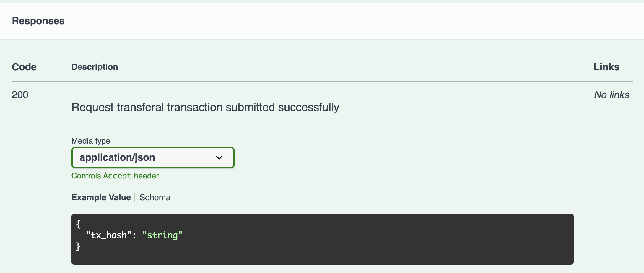Image resolution: width=644 pixels, height=273 pixels.
Task: Click the Media type label
Action: pos(91,141)
